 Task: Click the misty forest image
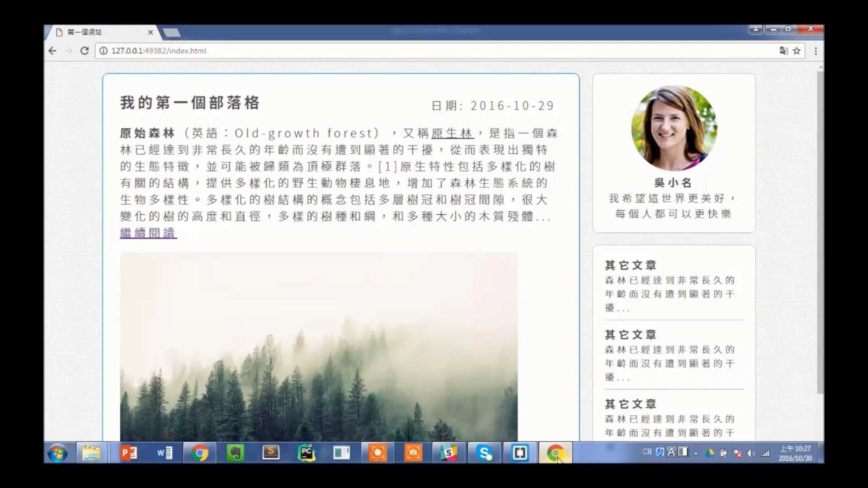[x=319, y=346]
